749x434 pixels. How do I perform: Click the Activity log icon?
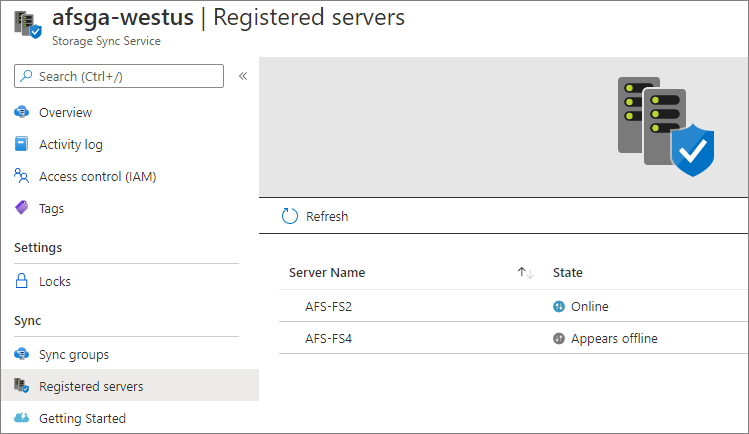22,144
